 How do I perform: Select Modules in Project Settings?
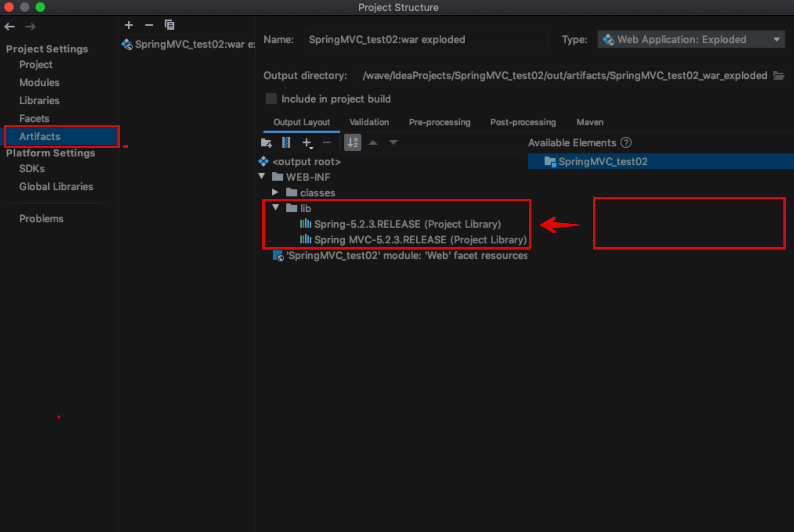coord(39,83)
